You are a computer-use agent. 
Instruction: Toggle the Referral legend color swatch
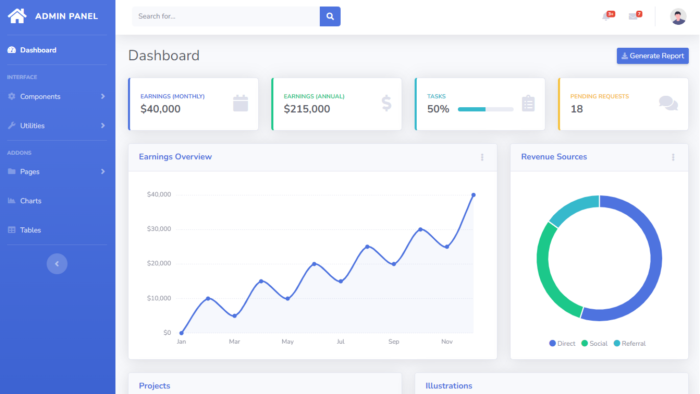click(x=617, y=343)
